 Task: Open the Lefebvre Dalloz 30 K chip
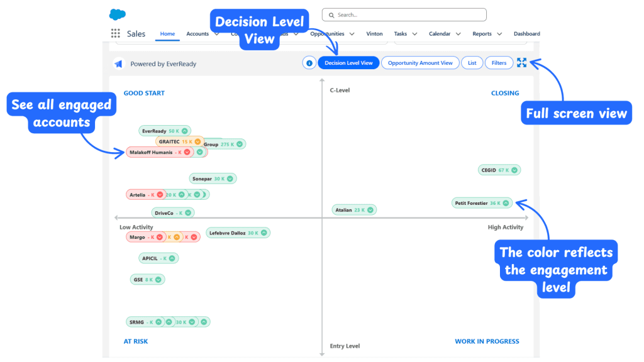[238, 233]
